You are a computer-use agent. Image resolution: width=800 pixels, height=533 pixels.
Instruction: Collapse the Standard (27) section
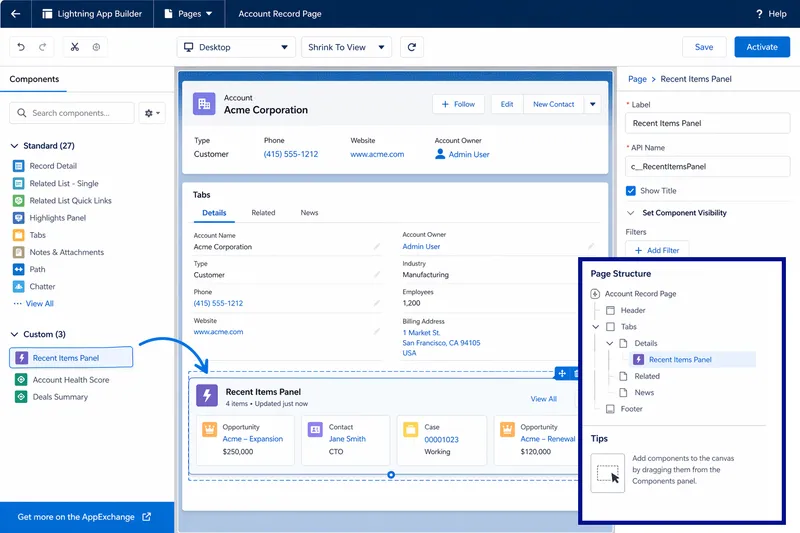pos(14,146)
